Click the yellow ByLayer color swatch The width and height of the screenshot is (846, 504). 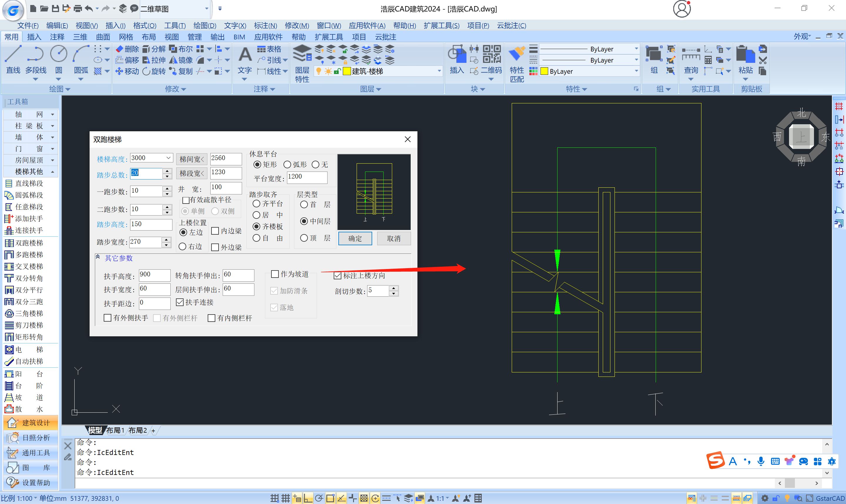click(544, 71)
